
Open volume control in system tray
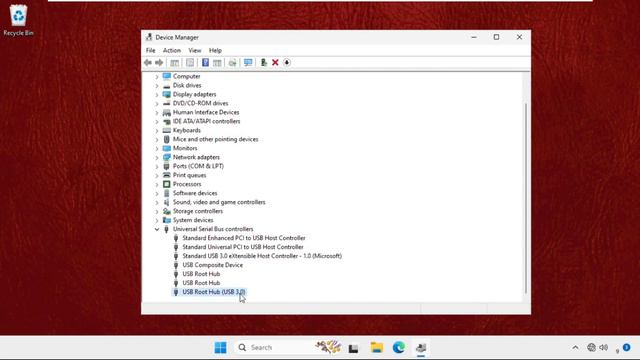coord(604,347)
